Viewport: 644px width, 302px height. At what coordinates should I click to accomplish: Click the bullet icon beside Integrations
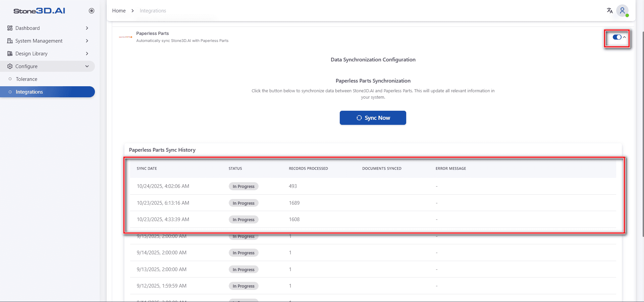tap(10, 92)
